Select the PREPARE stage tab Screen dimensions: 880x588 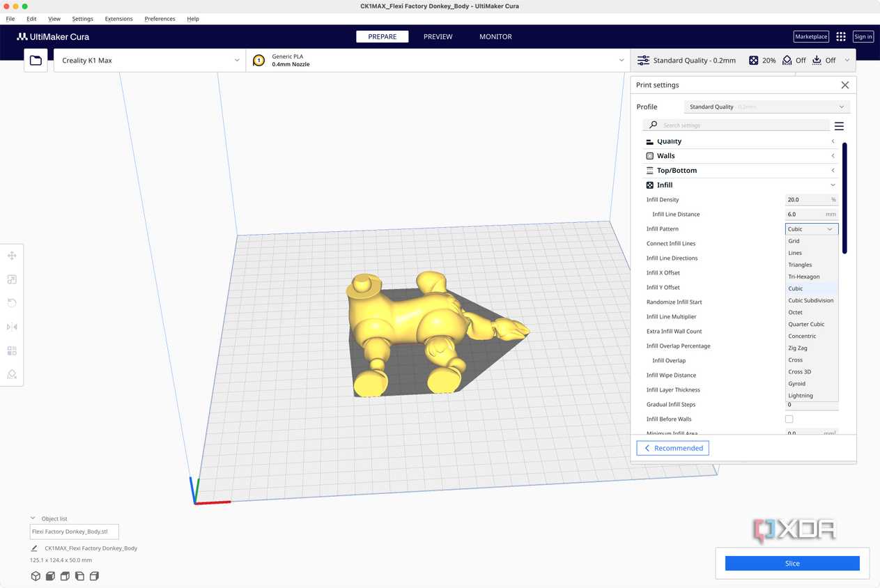coord(383,37)
